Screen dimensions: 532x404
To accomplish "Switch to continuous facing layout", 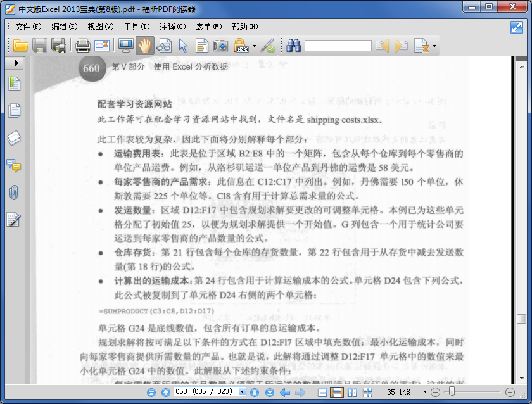I will [367, 393].
